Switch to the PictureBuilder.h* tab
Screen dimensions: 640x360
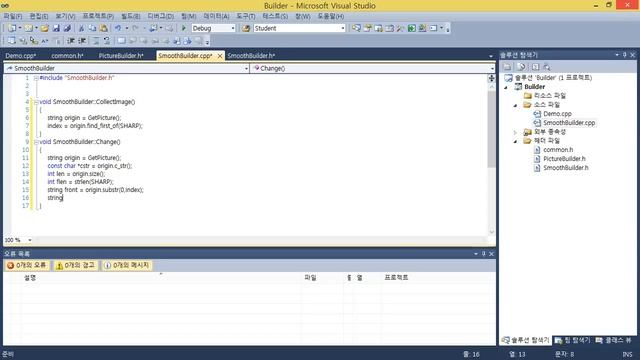coord(121,56)
